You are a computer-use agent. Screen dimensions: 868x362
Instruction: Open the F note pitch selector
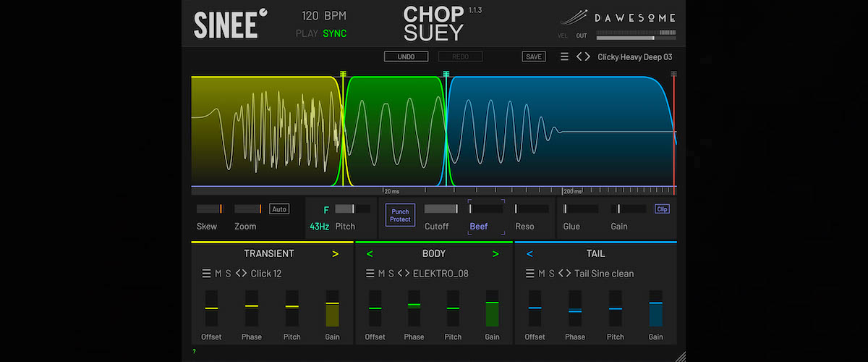tap(326, 210)
